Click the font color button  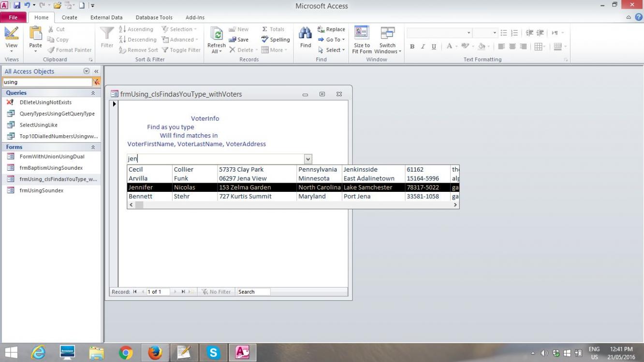(x=449, y=46)
